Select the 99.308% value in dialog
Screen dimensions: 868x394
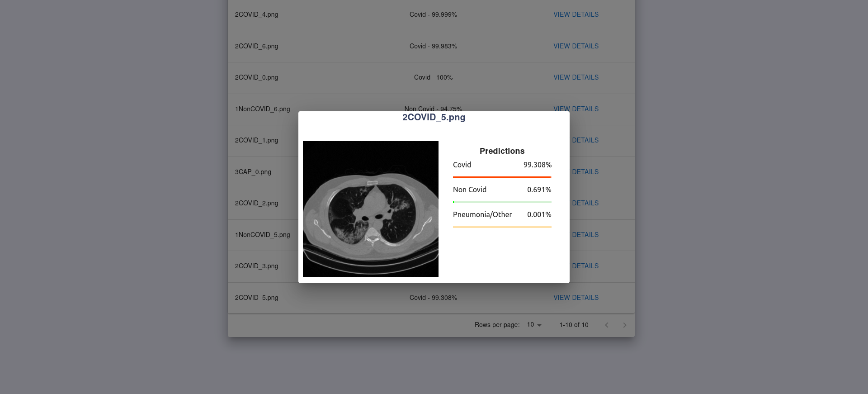[538, 165]
